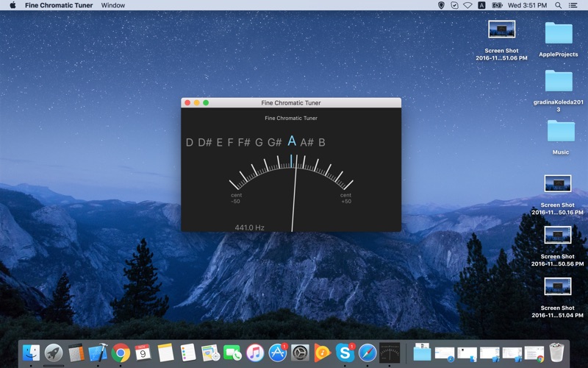Open Calendar icon showing 9
Image resolution: width=588 pixels, height=368 pixels.
(x=143, y=353)
